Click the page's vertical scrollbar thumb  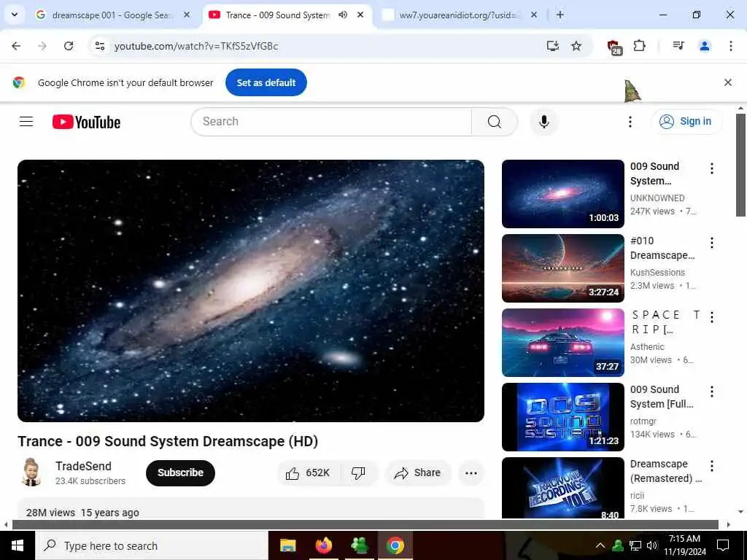point(740,165)
